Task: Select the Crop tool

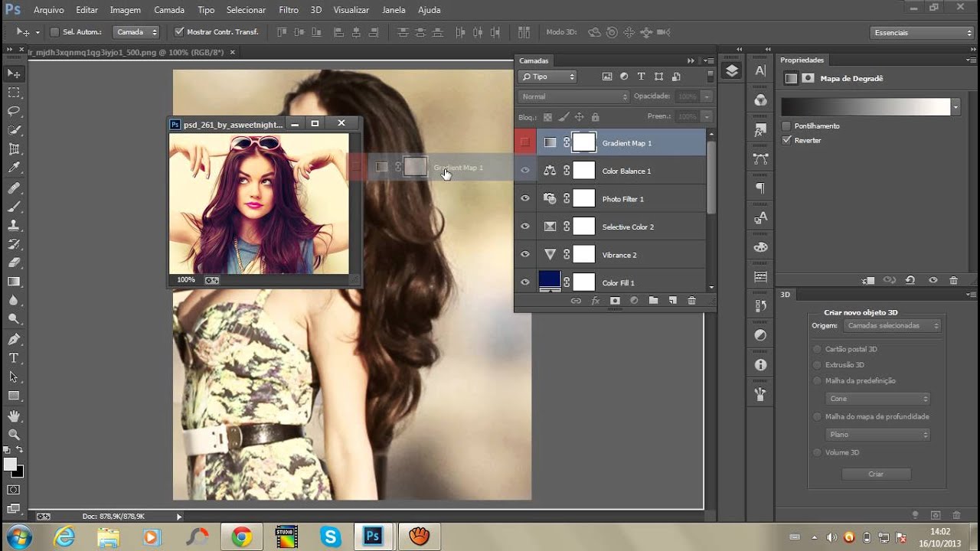Action: pyautogui.click(x=14, y=149)
